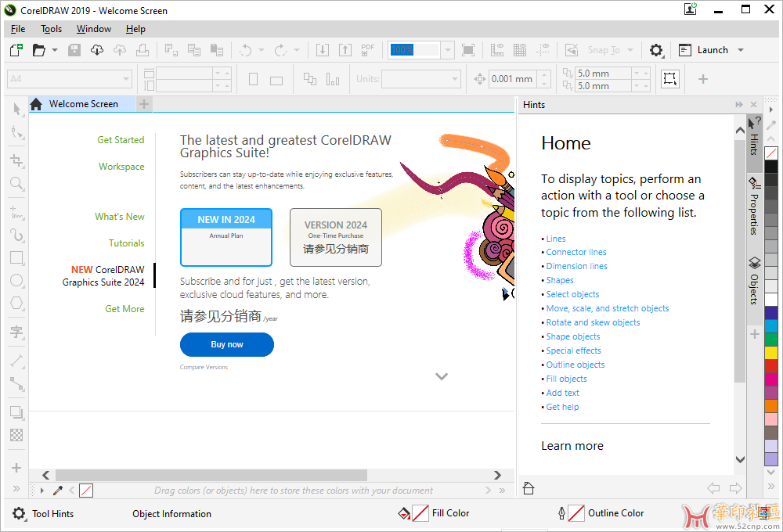Select the Zoom magnifier tool
This screenshot has width=783, height=532.
(x=16, y=183)
